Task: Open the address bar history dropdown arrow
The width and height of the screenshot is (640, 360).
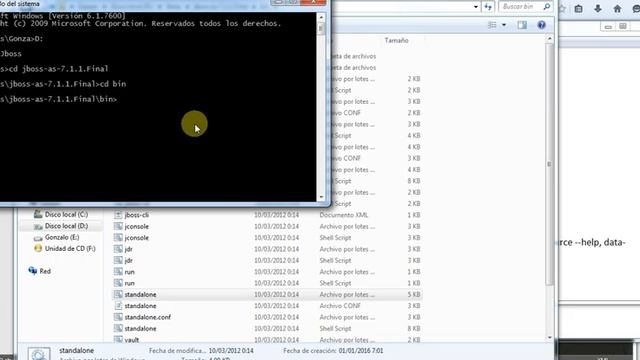Action: (476, 7)
